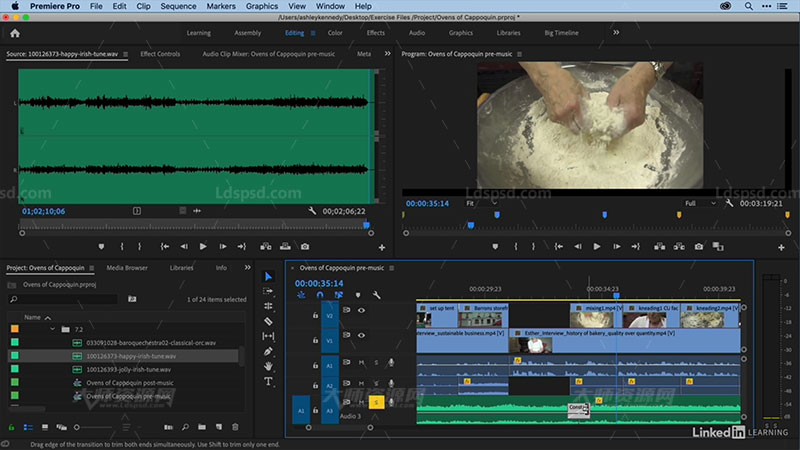800x450 pixels.
Task: Click the trash Clear icon in Project panel
Action: pyautogui.click(x=235, y=427)
